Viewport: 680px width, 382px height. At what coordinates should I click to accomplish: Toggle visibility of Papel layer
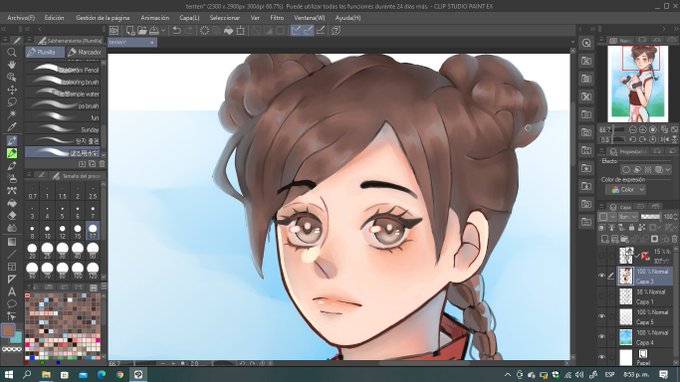(x=602, y=357)
